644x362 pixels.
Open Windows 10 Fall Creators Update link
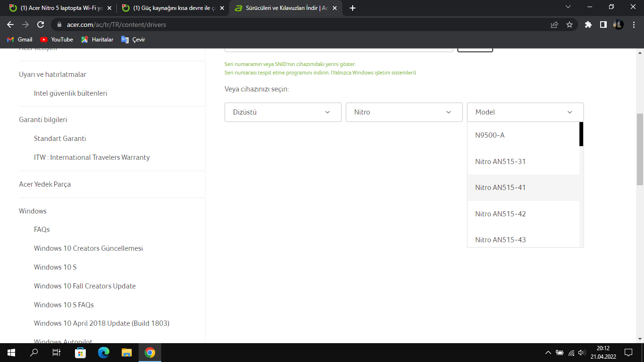coord(84,286)
